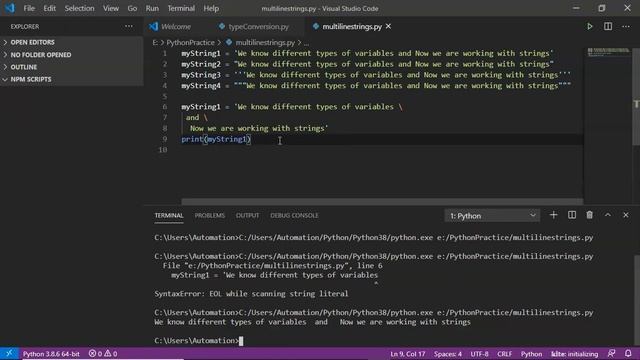Select Python 3.8.6 64-bit interpreter
The height and width of the screenshot is (360, 640).
(51, 354)
